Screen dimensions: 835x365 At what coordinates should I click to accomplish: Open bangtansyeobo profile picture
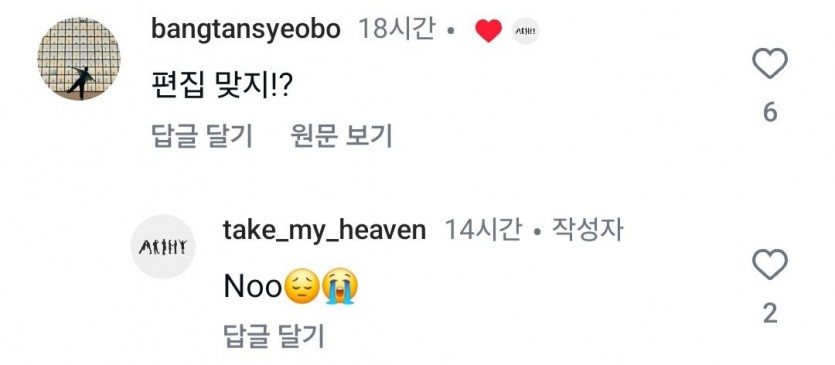(x=79, y=59)
